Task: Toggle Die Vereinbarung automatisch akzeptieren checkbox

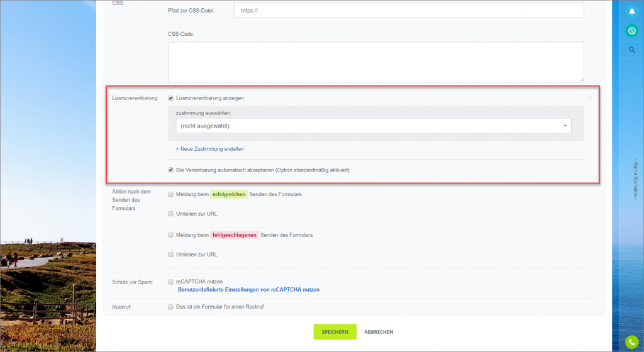Action: coord(171,170)
